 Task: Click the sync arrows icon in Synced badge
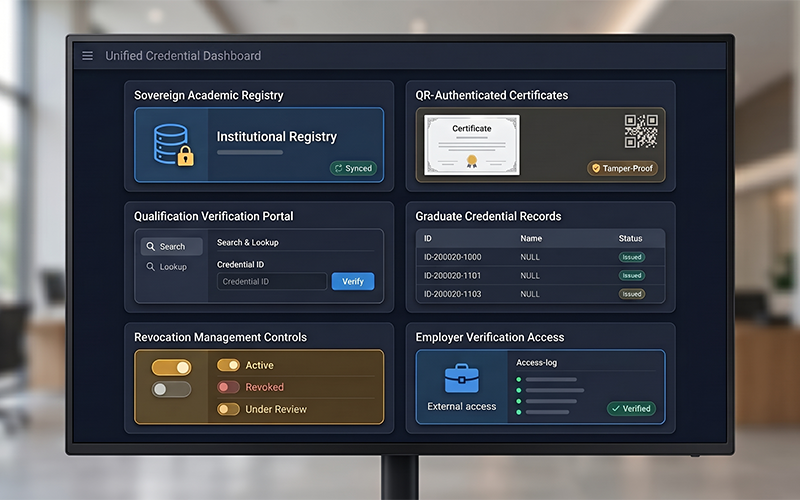[338, 168]
